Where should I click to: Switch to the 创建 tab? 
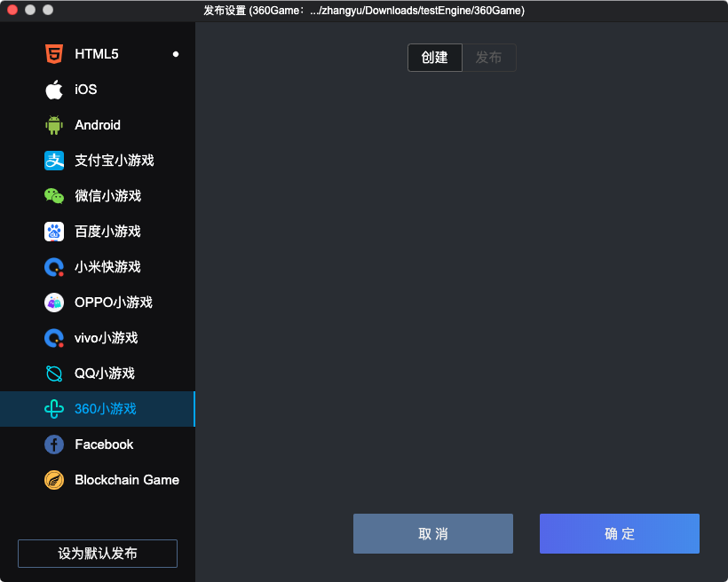click(x=435, y=58)
